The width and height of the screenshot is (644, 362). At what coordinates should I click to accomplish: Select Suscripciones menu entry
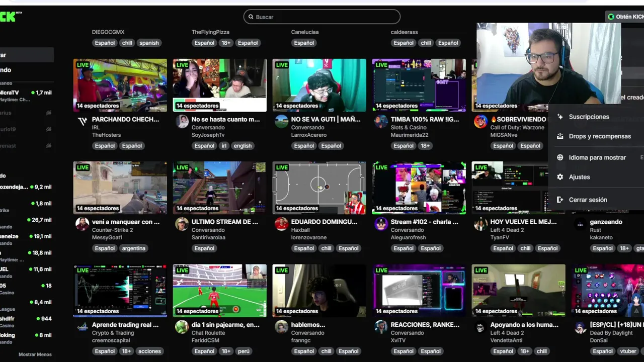(x=596, y=117)
